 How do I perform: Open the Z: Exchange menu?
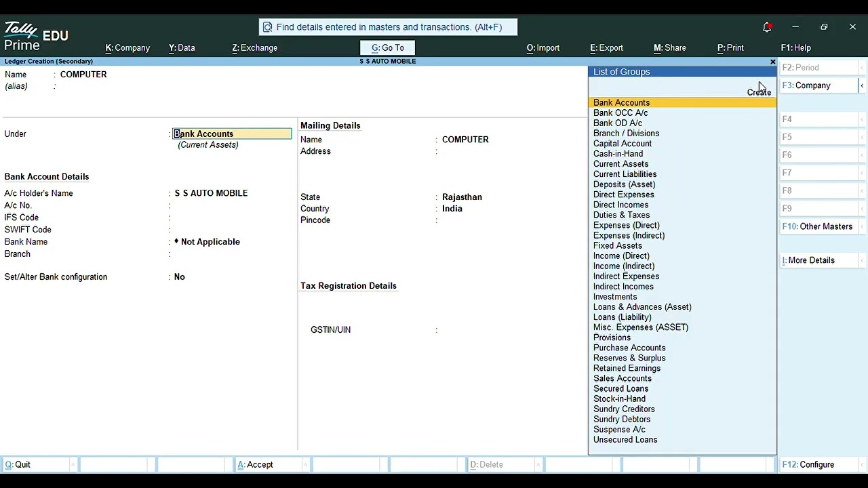255,48
